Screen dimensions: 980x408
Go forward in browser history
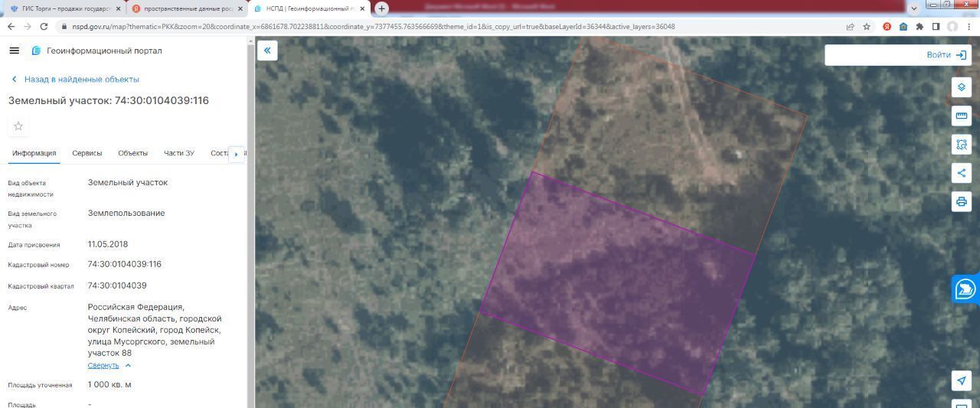pos(28,26)
